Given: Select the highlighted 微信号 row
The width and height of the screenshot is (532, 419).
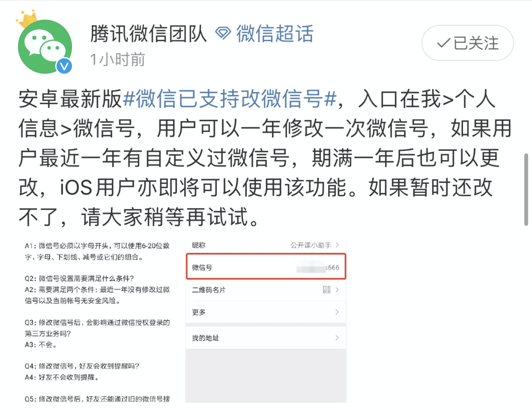Looking at the screenshot, I should pos(266,267).
